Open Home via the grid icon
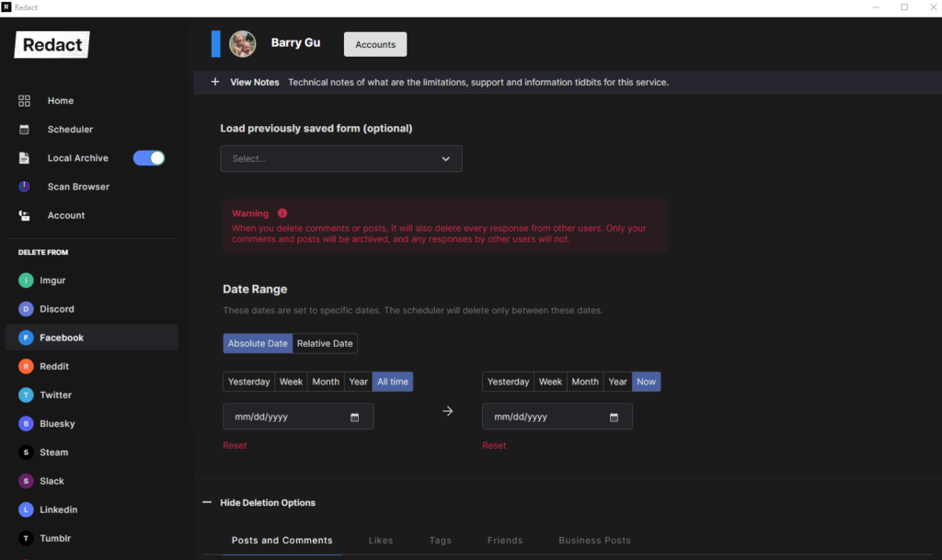This screenshot has width=942, height=560. pyautogui.click(x=25, y=101)
